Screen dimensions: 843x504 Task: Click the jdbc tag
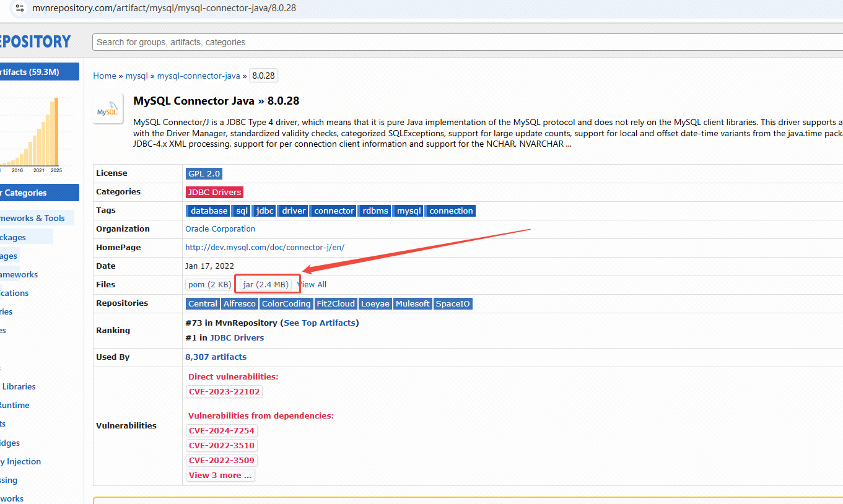(264, 211)
